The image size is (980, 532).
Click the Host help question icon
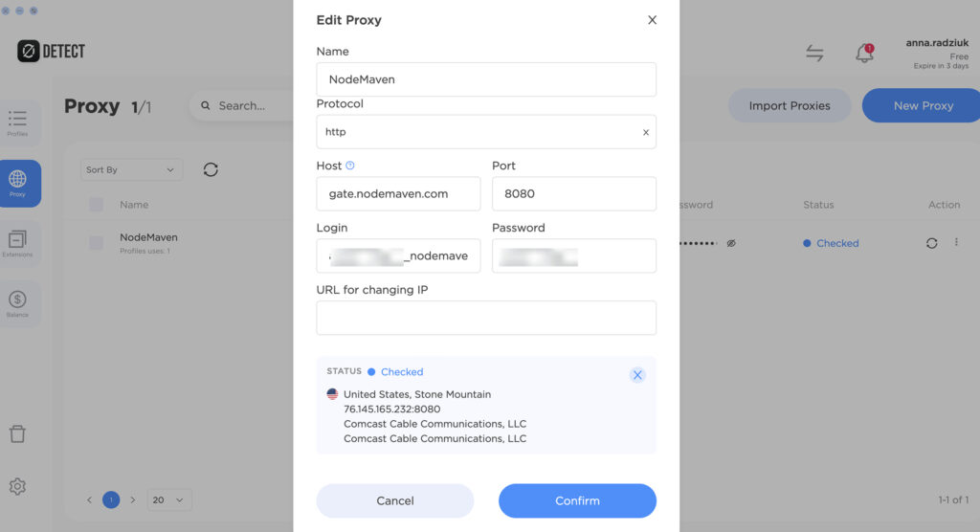(x=350, y=166)
